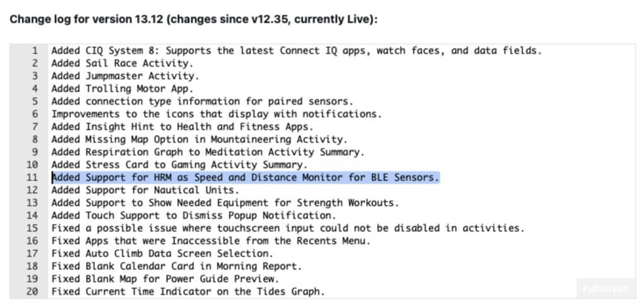Click the change log version 13.12 heading
This screenshot has height=306, width=644.
click(x=193, y=19)
